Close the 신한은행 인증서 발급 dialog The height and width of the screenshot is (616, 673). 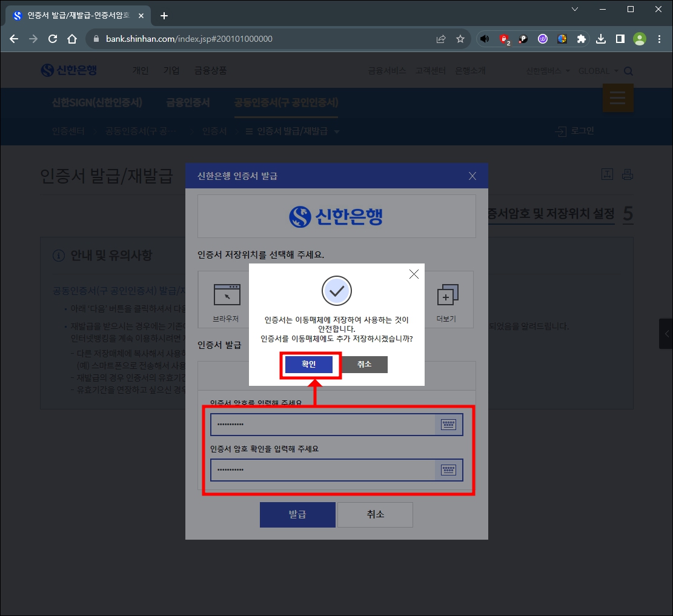click(472, 176)
